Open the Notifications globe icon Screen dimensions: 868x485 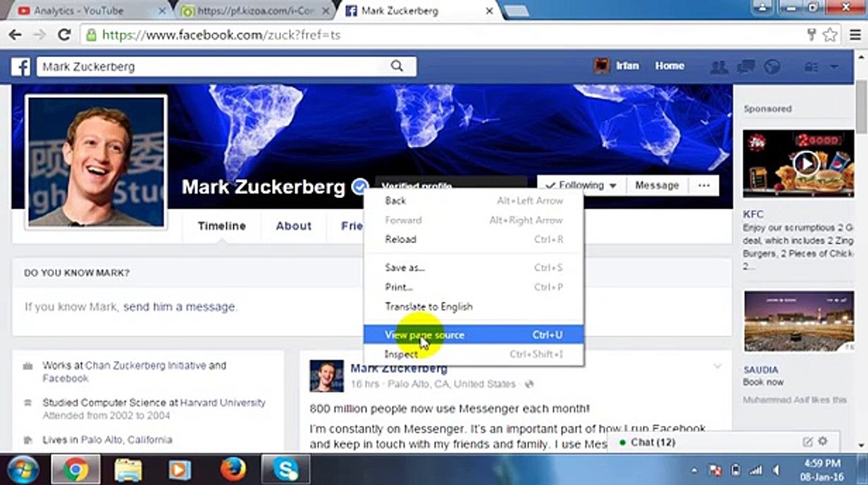pos(772,66)
